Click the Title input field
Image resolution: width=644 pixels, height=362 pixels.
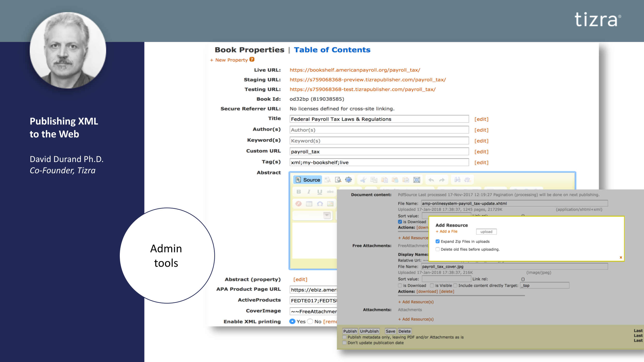coord(379,119)
